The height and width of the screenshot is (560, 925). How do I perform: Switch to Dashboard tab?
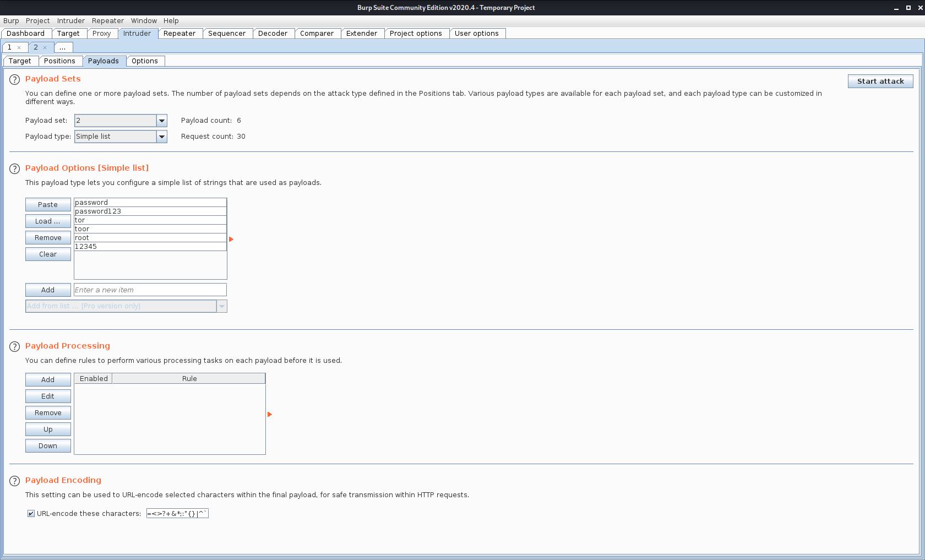pyautogui.click(x=26, y=34)
